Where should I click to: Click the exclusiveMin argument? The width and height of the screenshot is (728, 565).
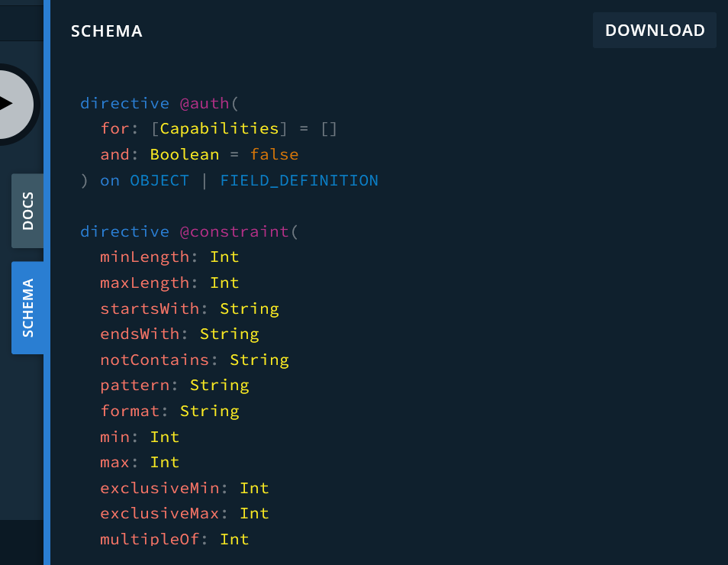(159, 489)
